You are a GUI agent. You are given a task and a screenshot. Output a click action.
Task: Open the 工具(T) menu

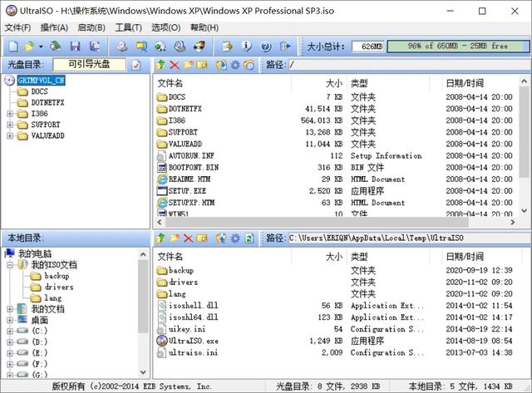(128, 27)
